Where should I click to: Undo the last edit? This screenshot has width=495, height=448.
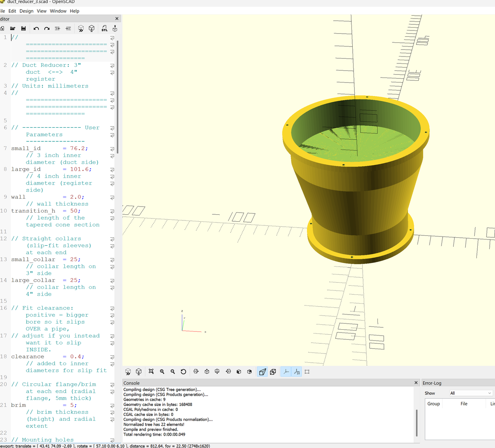point(36,28)
